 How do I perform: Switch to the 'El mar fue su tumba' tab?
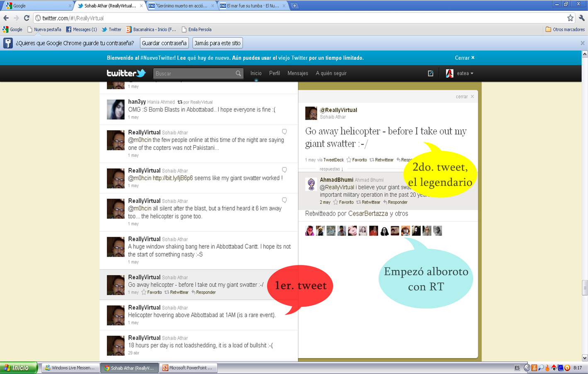point(253,6)
